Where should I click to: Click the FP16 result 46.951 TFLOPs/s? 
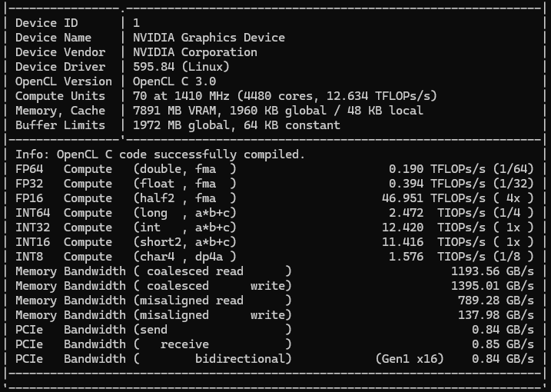click(x=433, y=198)
